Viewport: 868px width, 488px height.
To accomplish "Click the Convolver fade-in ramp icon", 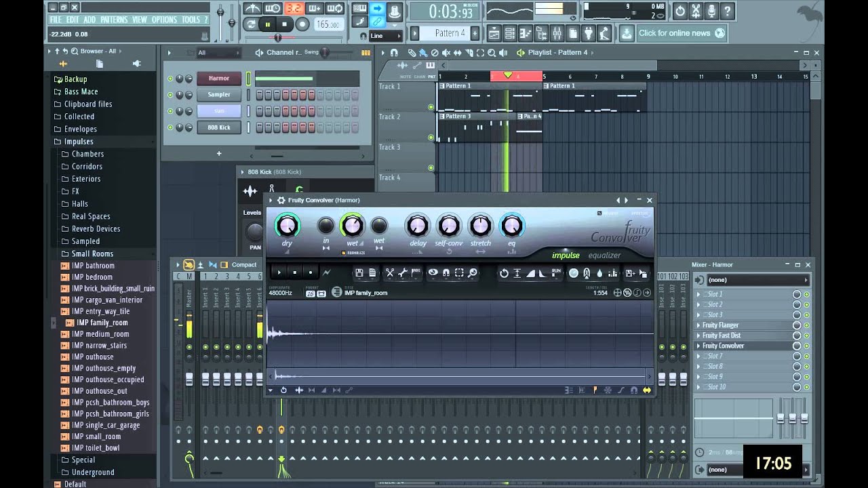I will coord(530,272).
